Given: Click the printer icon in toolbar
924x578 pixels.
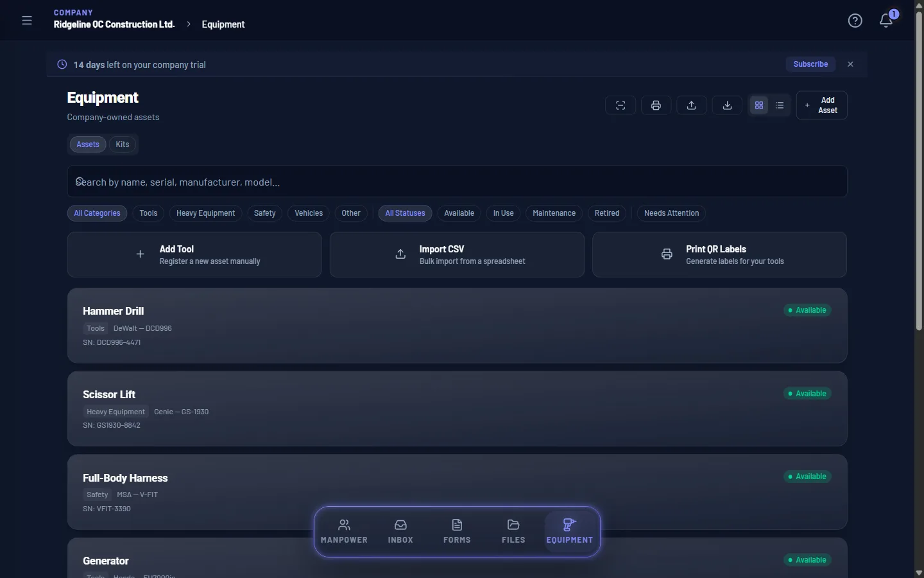Looking at the screenshot, I should click(656, 105).
